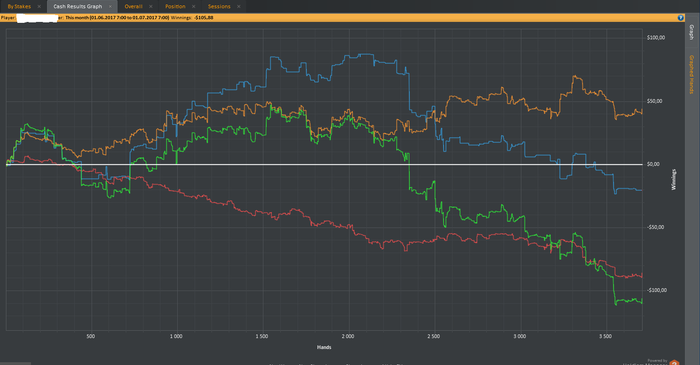
Task: Click the 3 000 hands axis label
Action: [520, 336]
